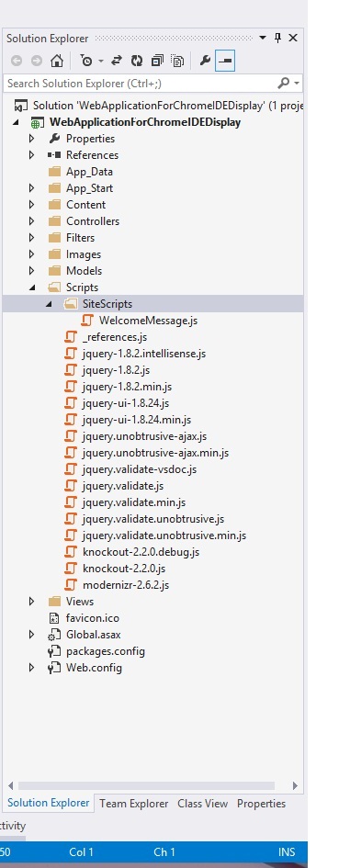This screenshot has height=868, width=350.
Task: Toggle the Preview Selected Items button
Action: point(225,61)
